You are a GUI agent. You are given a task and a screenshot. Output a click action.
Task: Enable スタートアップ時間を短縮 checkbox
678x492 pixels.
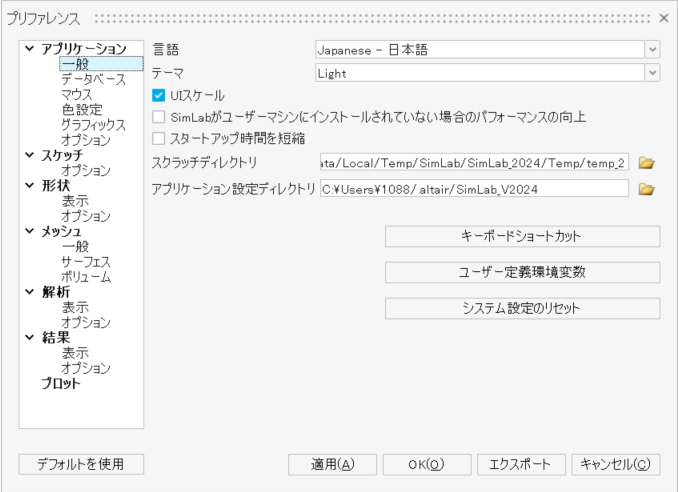(x=158, y=138)
